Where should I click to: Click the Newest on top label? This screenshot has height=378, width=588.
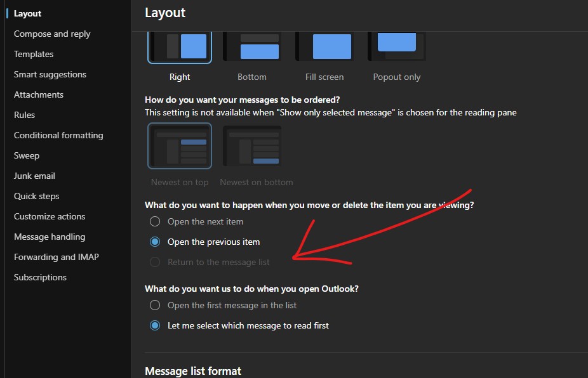(180, 182)
